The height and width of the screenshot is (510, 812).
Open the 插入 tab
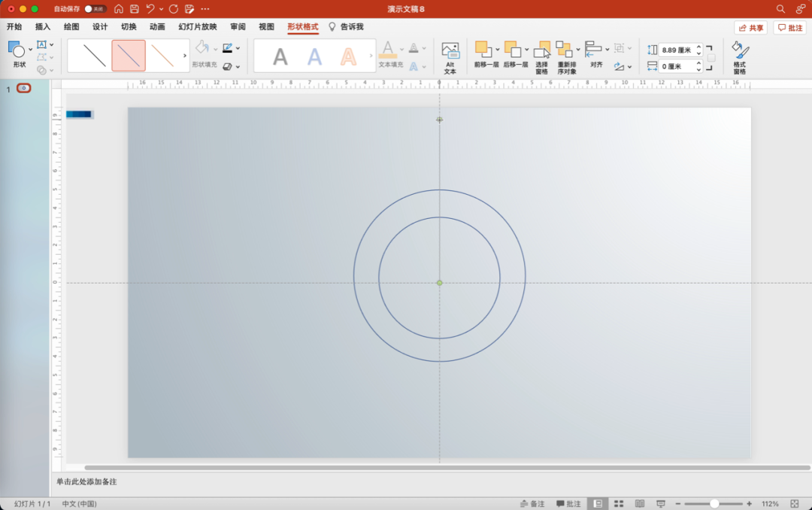(42, 27)
